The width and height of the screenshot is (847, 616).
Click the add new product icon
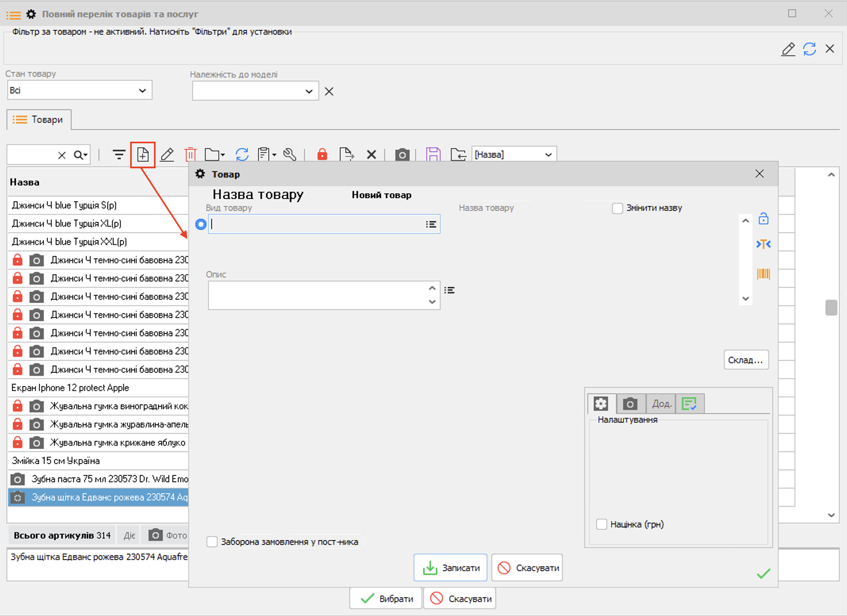142,154
